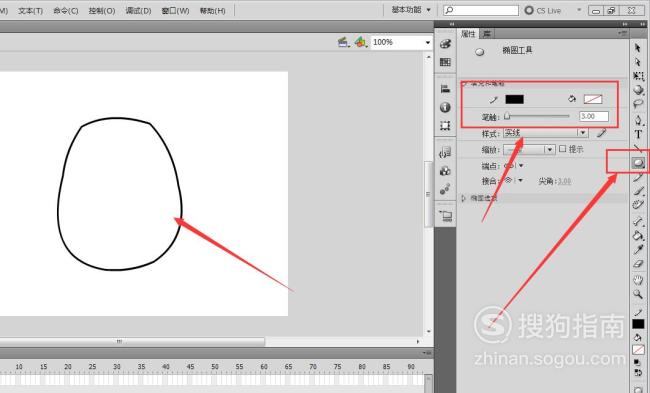
Task: Pick the Oval tool in toolbar
Action: 638,163
